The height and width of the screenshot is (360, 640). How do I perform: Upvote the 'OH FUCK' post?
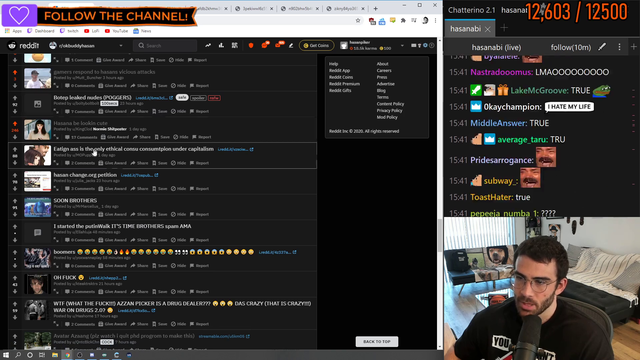pyautogui.click(x=15, y=278)
